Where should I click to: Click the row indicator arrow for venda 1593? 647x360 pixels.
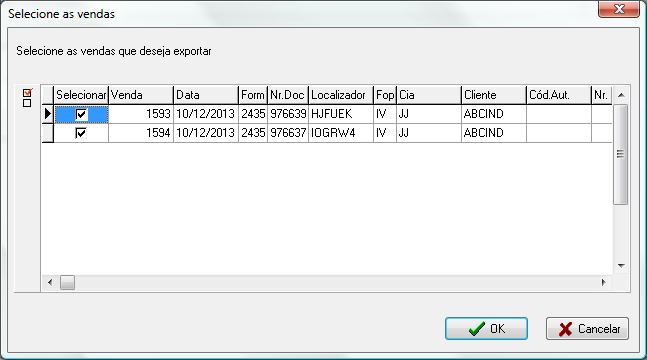(48, 114)
